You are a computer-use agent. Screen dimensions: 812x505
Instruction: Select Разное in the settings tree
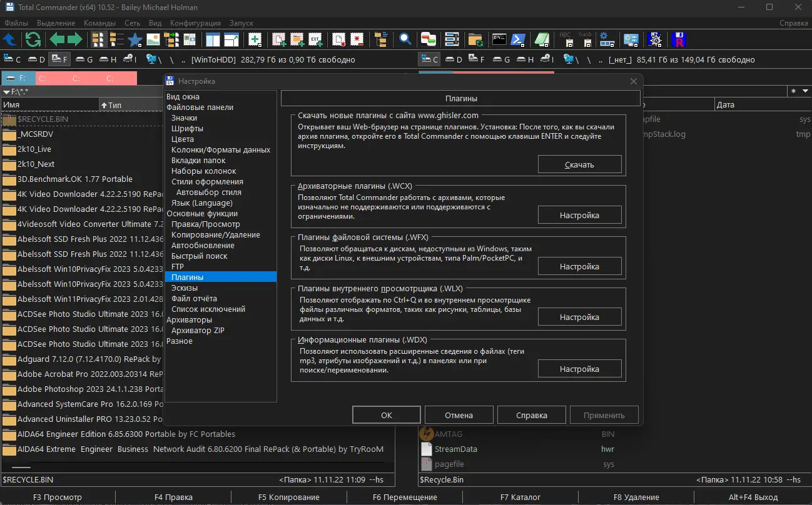[180, 341]
